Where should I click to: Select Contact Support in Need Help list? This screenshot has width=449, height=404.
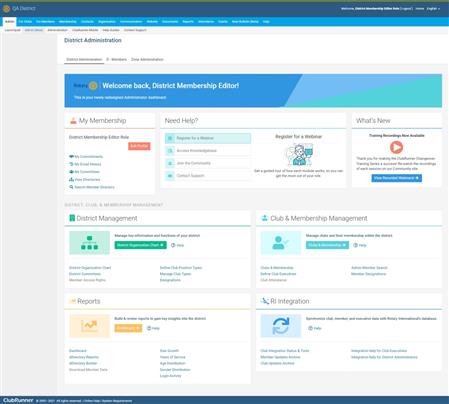coord(208,176)
